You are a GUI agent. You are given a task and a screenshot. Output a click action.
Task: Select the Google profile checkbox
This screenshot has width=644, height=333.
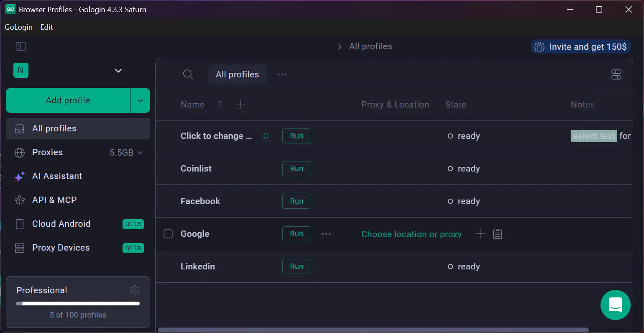(x=168, y=234)
